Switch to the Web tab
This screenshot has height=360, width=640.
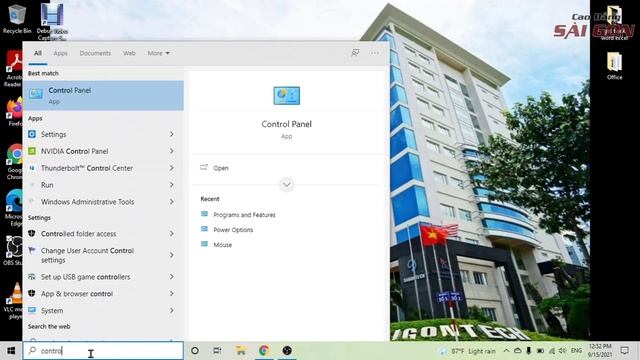coord(129,53)
